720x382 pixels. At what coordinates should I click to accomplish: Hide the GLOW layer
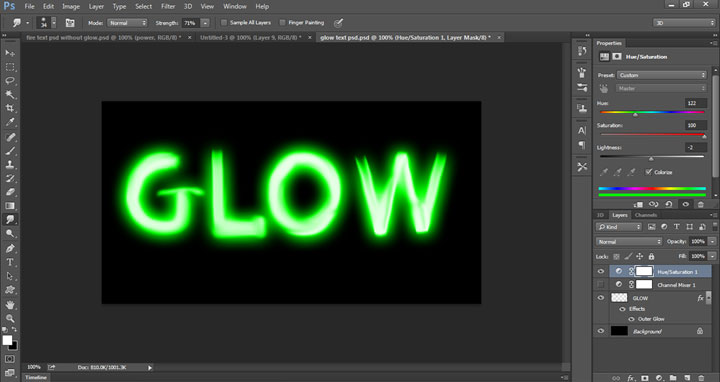tap(601, 298)
